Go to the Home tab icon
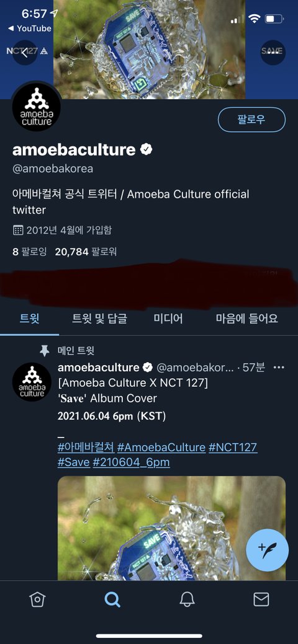 point(37,600)
